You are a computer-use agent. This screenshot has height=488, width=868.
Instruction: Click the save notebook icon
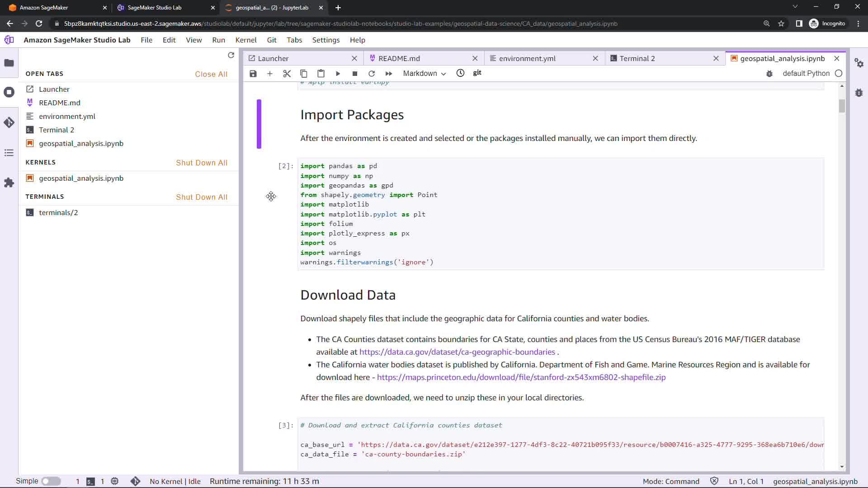253,74
